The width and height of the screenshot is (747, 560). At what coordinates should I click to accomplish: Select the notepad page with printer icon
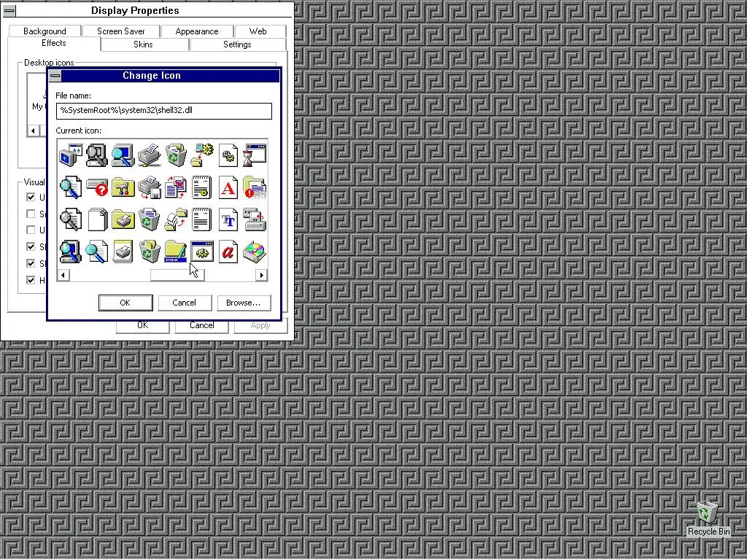pos(123,252)
